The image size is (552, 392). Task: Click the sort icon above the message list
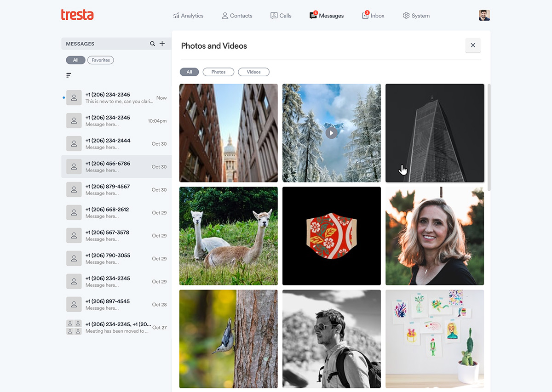click(x=69, y=75)
